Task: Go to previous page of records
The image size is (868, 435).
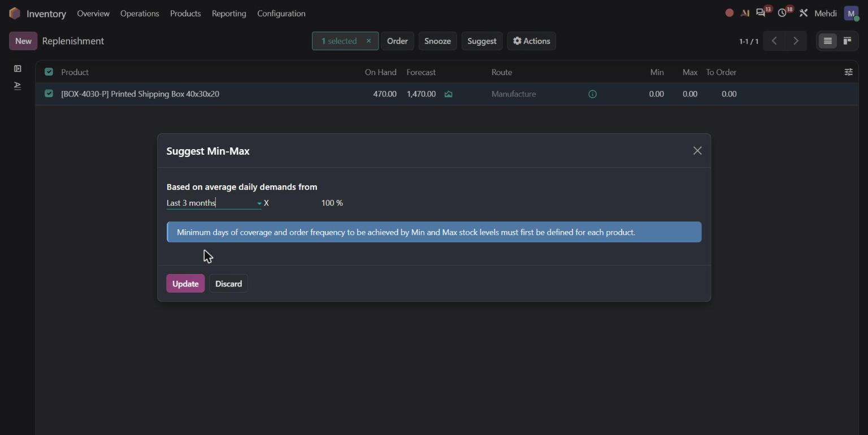Action: [x=774, y=41]
